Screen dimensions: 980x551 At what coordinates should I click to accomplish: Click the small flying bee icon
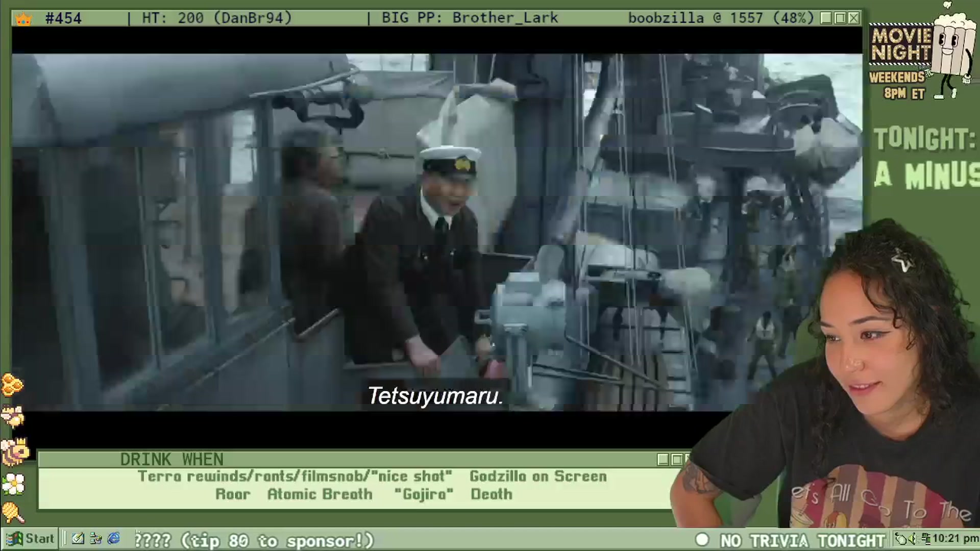tap(13, 417)
